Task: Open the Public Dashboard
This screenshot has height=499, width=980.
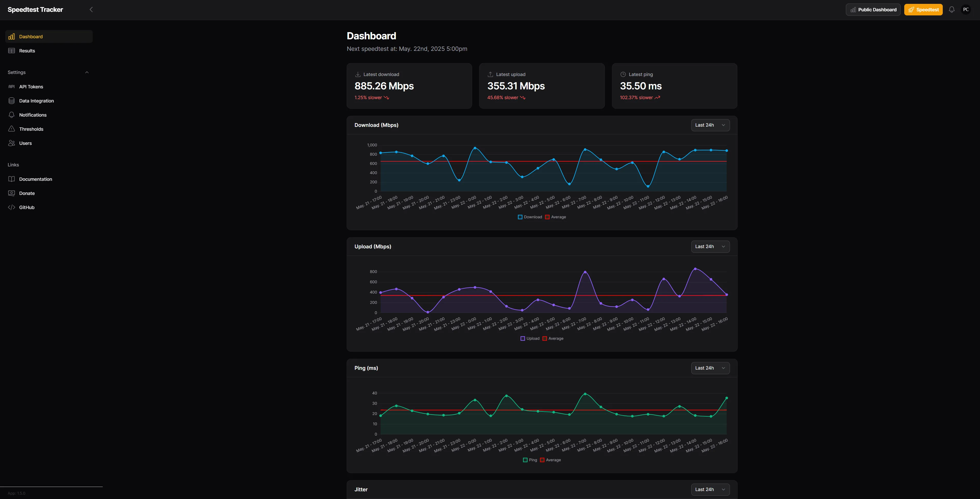Action: click(x=873, y=9)
